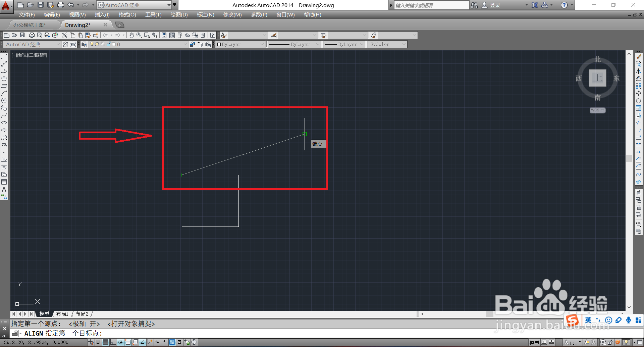The width and height of the screenshot is (644, 347).
Task: Switch to 布局1 layout tab
Action: (x=62, y=314)
